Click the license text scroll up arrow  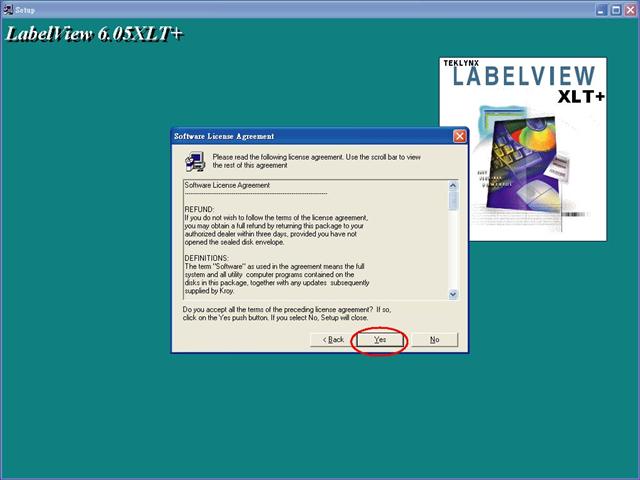click(x=453, y=186)
